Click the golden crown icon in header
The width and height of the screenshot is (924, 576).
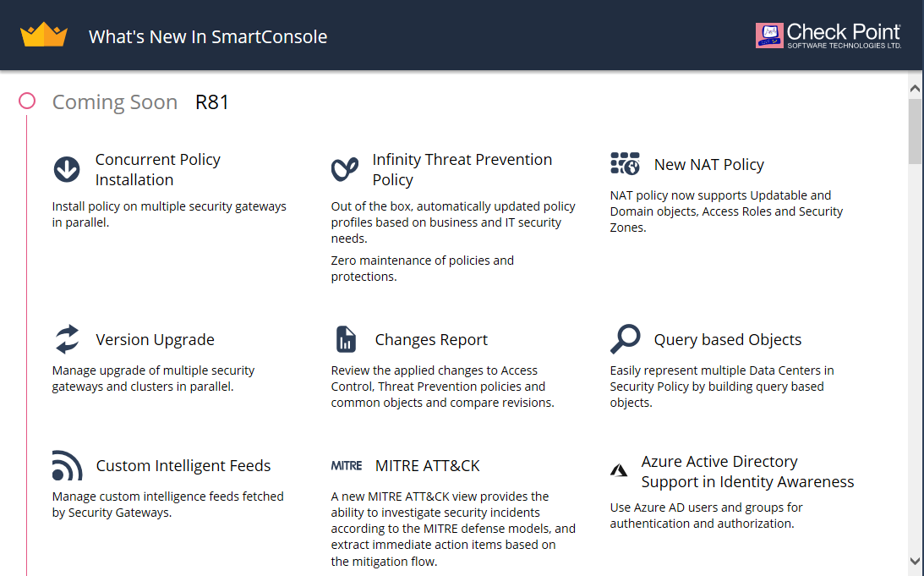tap(44, 35)
